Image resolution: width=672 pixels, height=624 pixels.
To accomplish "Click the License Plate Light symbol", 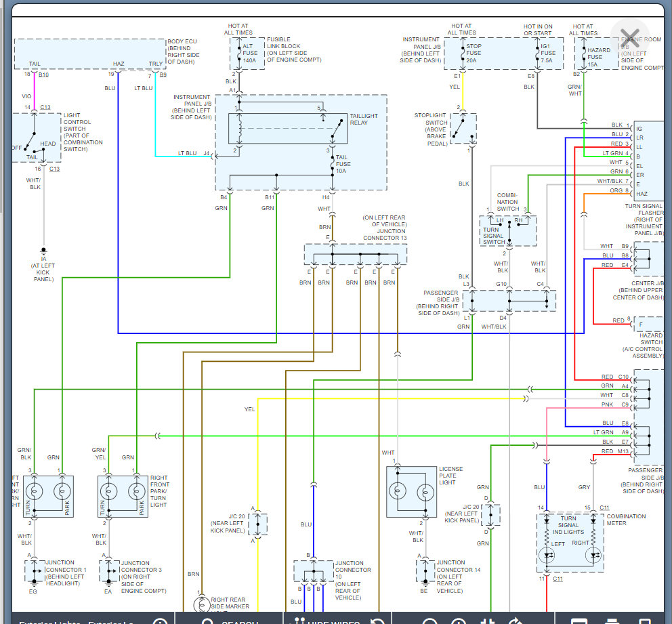I will (x=411, y=493).
